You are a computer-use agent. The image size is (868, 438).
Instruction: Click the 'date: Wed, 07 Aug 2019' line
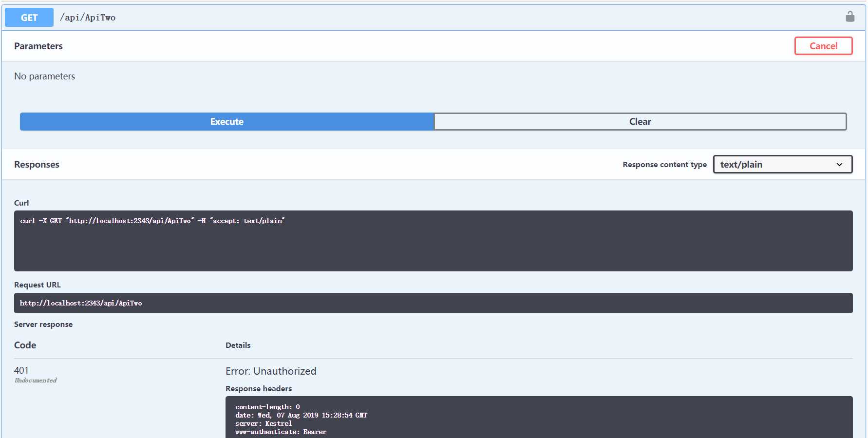coord(302,416)
